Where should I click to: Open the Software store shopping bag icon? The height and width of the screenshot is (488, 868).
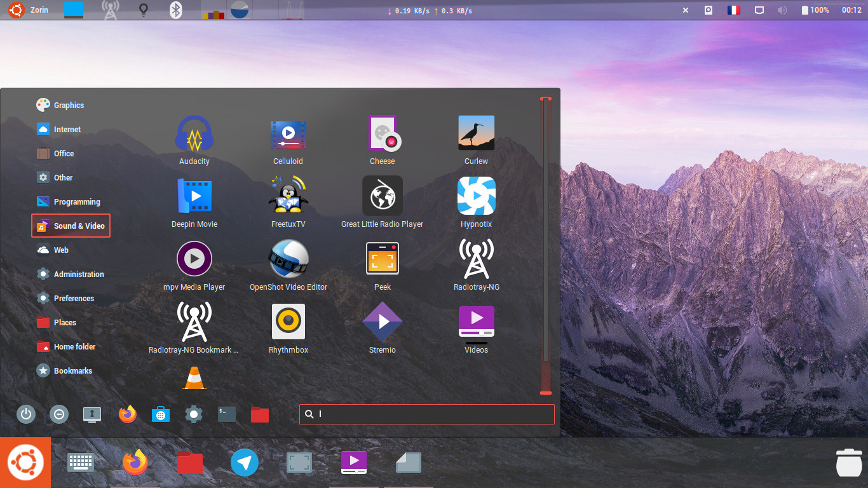(x=161, y=414)
